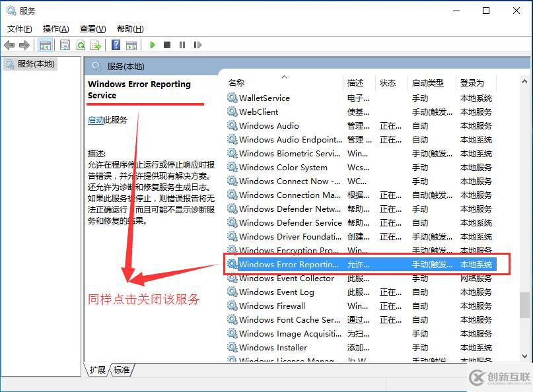Open the 操作(A) menu

point(55,29)
